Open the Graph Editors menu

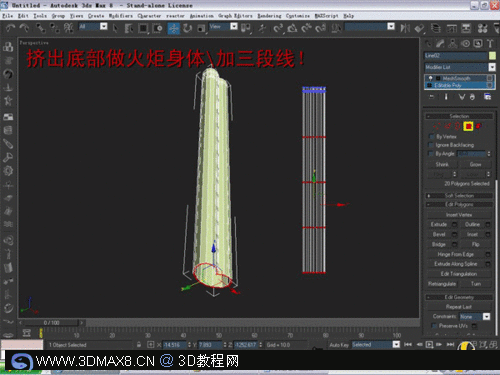[236, 16]
